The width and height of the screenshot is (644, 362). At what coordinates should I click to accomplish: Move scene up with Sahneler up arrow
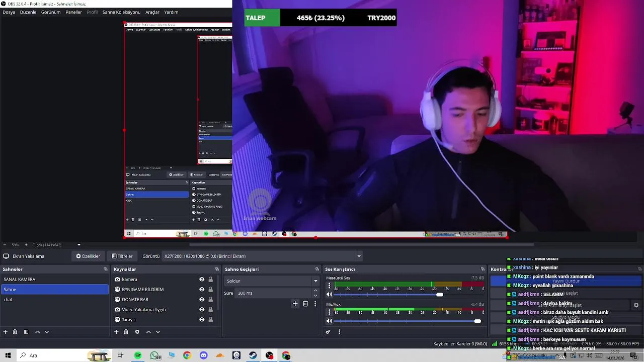tap(37, 332)
